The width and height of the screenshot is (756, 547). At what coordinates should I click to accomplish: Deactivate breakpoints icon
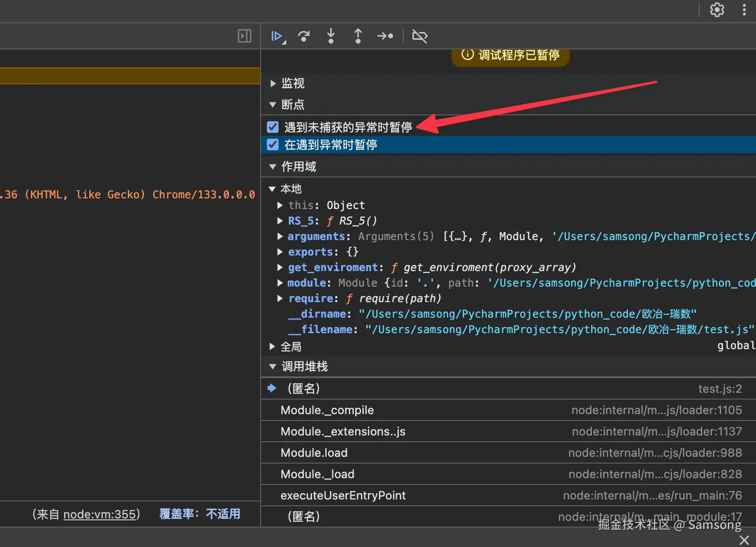click(x=420, y=36)
